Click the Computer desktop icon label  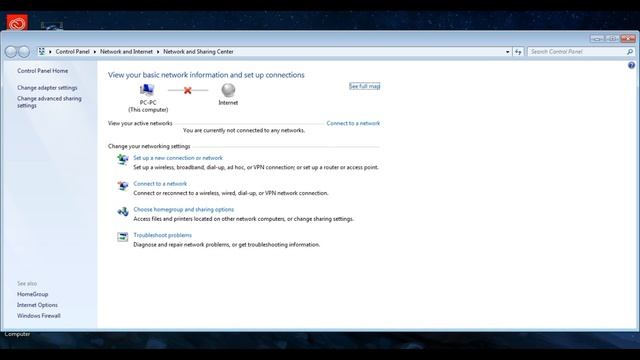click(17, 334)
